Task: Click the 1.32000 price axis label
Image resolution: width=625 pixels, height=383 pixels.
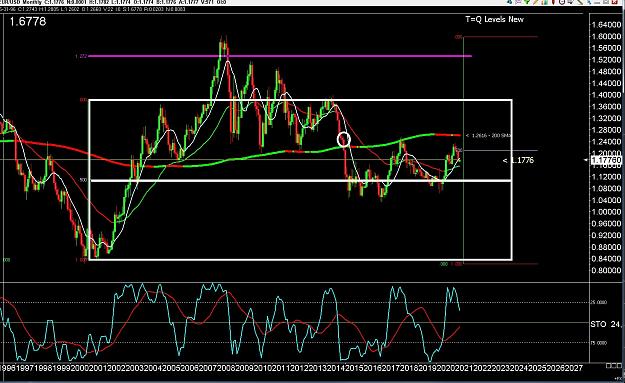Action: (x=606, y=118)
